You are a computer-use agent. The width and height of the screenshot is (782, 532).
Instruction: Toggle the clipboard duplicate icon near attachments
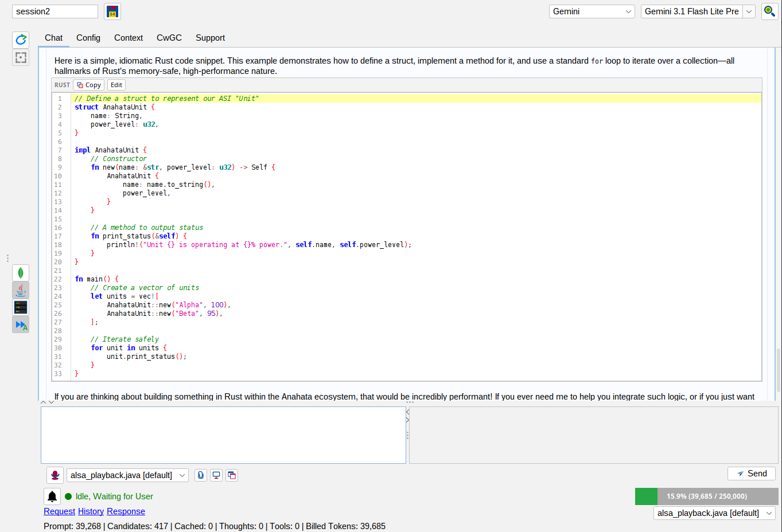[x=232, y=475]
